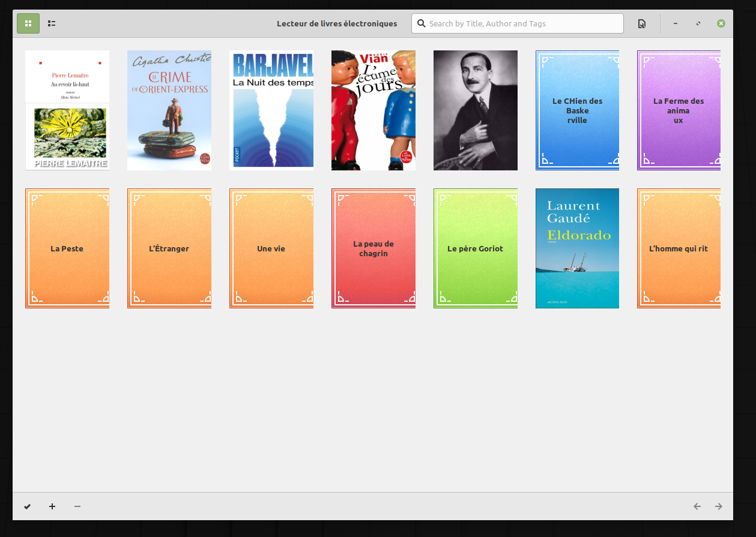Open Le Crime de l'Orient-Express cover
The height and width of the screenshot is (537, 756).
(169, 110)
